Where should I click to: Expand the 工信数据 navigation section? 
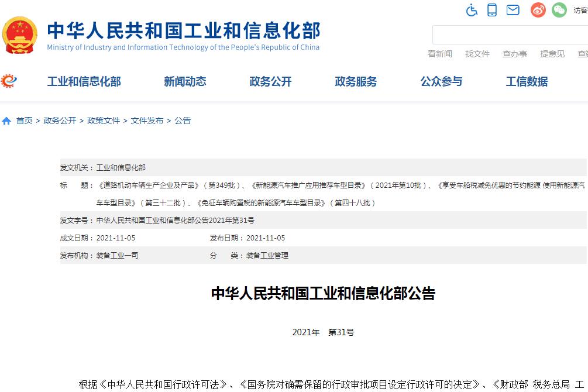coord(526,81)
